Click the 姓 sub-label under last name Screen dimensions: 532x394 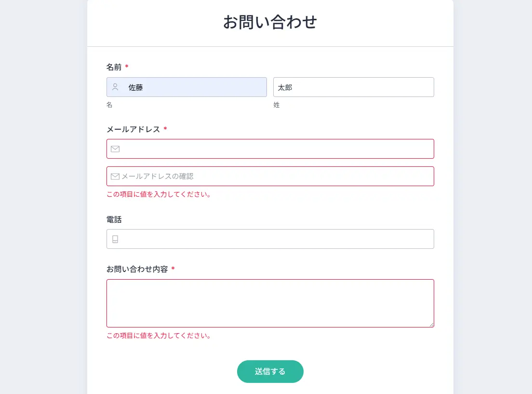(x=277, y=105)
